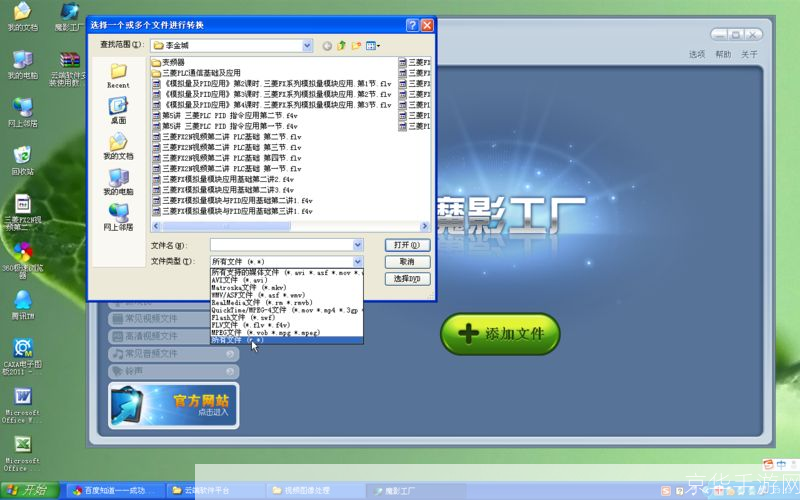Click into the 文件名 input field
800x500 pixels.
pyautogui.click(x=282, y=245)
